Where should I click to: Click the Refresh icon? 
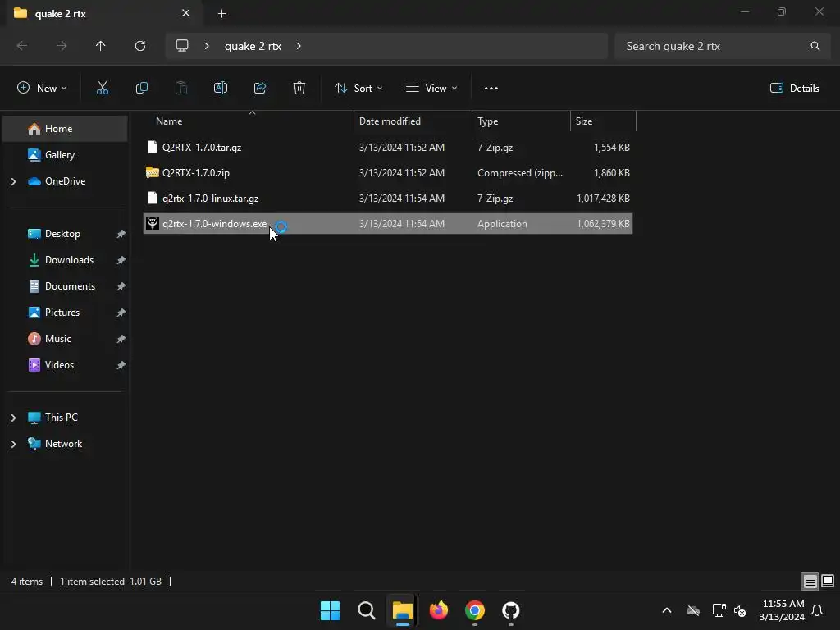tap(140, 46)
